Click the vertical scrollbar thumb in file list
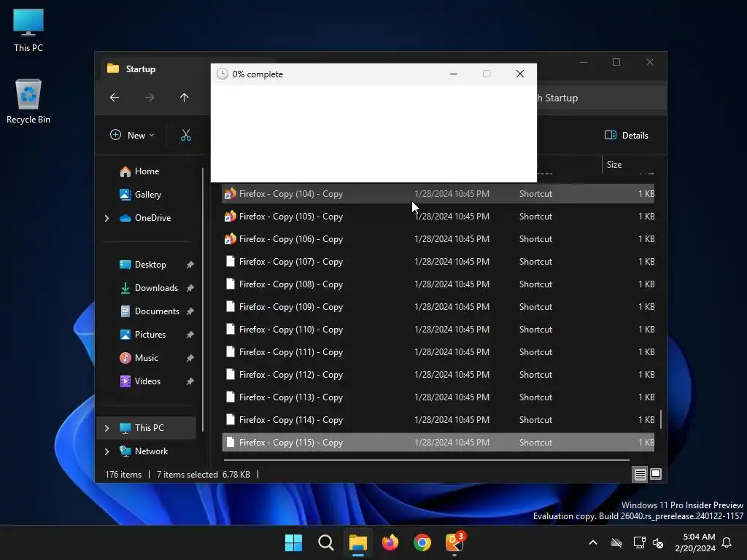 click(x=661, y=419)
